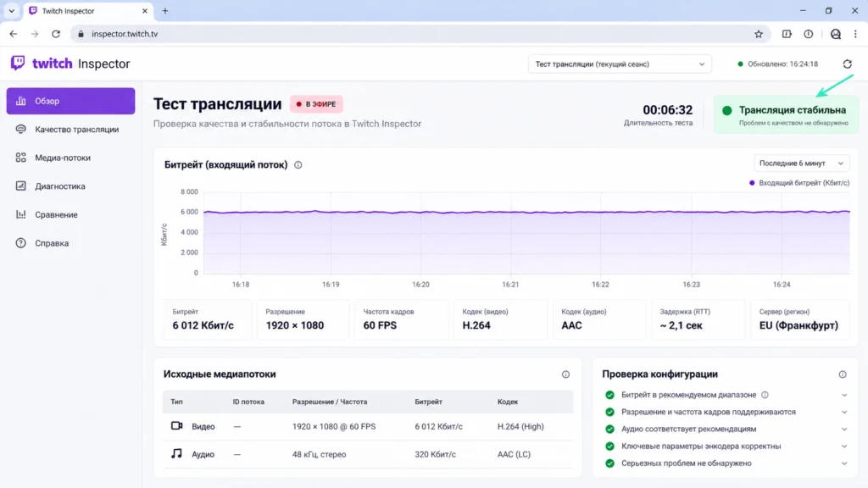Expand Аудио соответствует рекомендациям check
Screen dimensions: 868x488
pos(843,430)
